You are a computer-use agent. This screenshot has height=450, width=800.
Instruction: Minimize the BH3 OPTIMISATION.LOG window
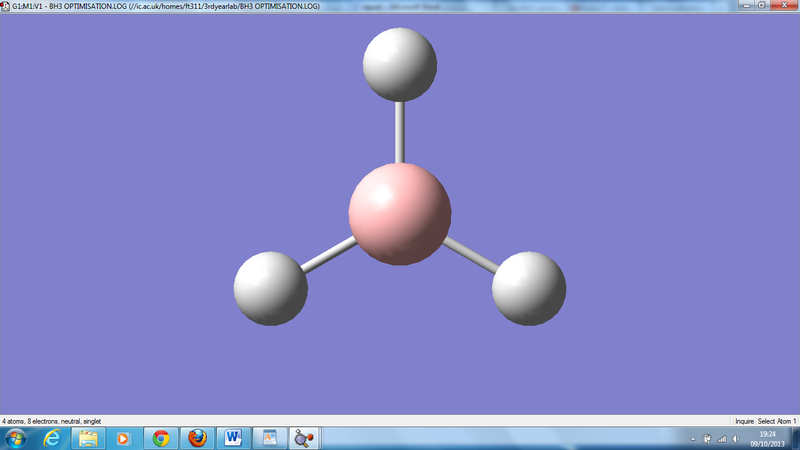(746, 5)
